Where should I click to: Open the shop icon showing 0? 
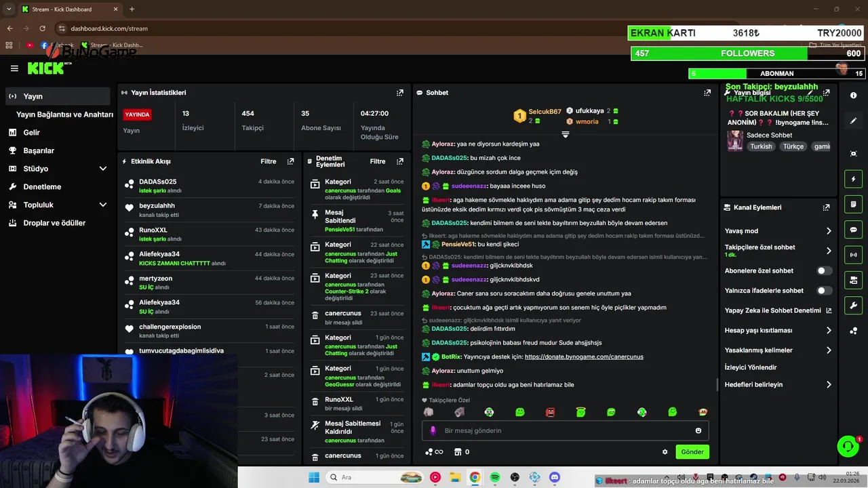pos(462,452)
